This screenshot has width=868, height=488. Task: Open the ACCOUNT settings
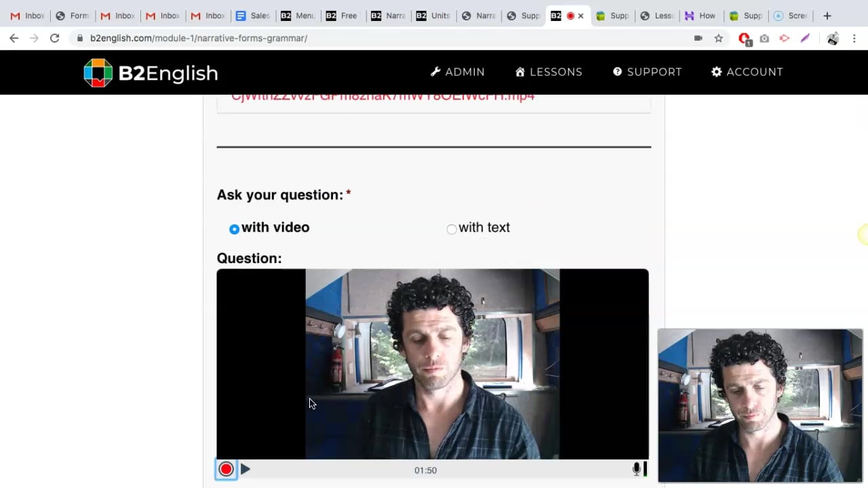pos(747,72)
